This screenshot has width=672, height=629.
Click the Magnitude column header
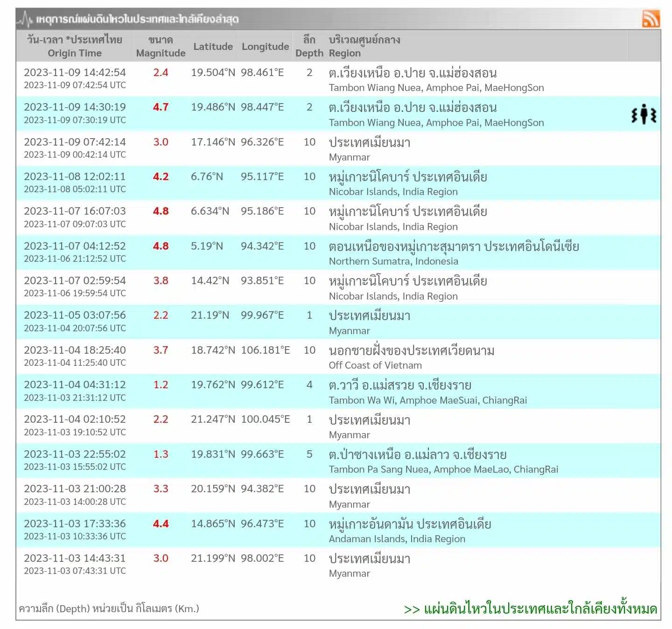click(x=161, y=47)
